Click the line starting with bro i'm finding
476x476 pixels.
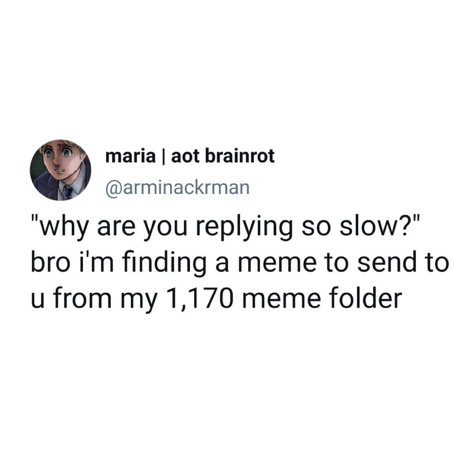tap(240, 263)
